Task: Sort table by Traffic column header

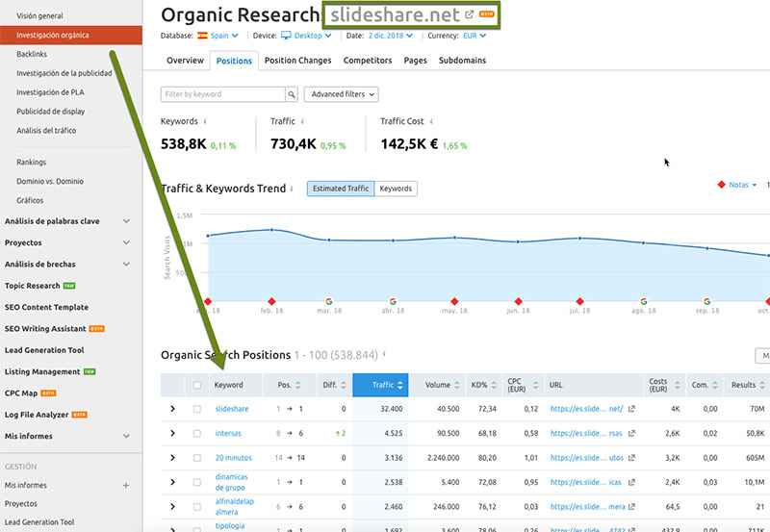Action: [x=380, y=385]
